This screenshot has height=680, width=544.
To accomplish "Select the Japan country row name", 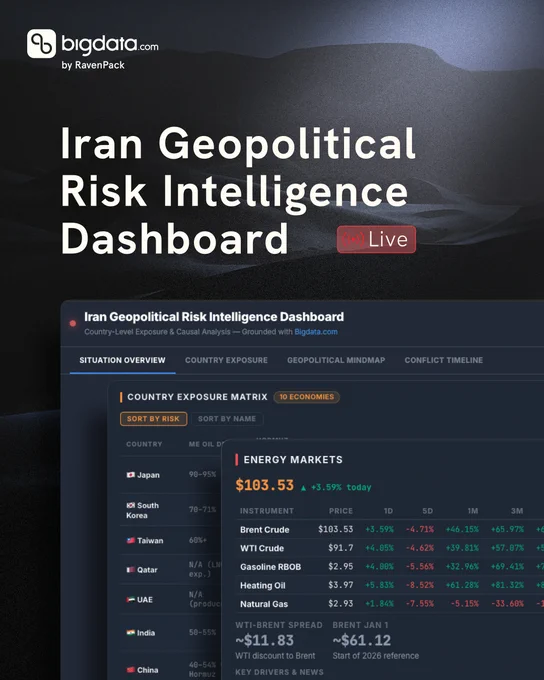I will coord(148,475).
